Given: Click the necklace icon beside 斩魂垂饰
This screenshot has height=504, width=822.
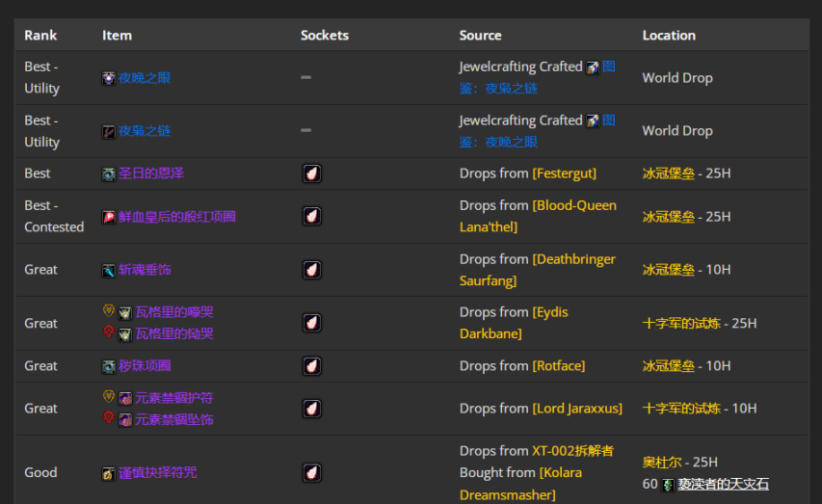Looking at the screenshot, I should [x=109, y=270].
